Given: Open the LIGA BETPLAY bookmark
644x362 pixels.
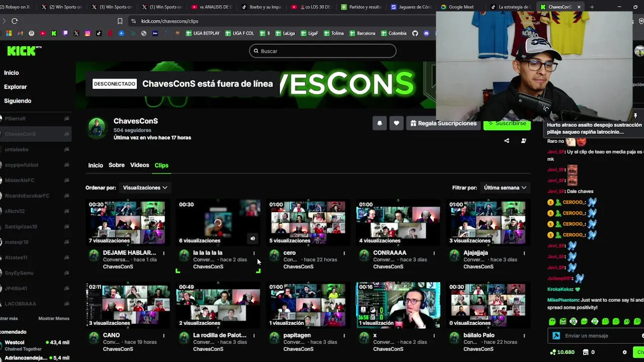Looking at the screenshot, I should [x=203, y=33].
